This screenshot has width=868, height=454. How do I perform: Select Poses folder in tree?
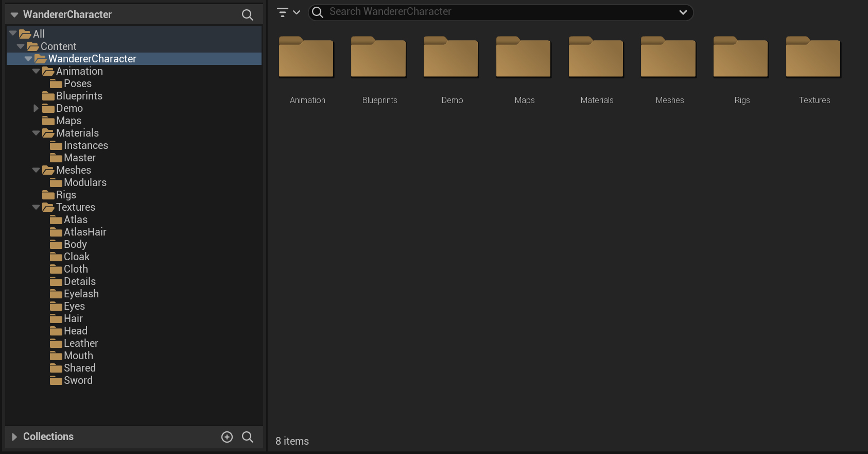point(71,83)
